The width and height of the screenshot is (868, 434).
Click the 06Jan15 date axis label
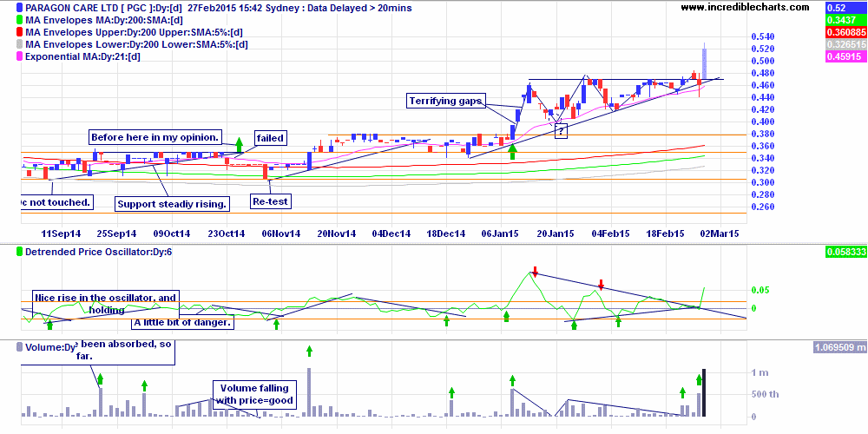pos(501,234)
